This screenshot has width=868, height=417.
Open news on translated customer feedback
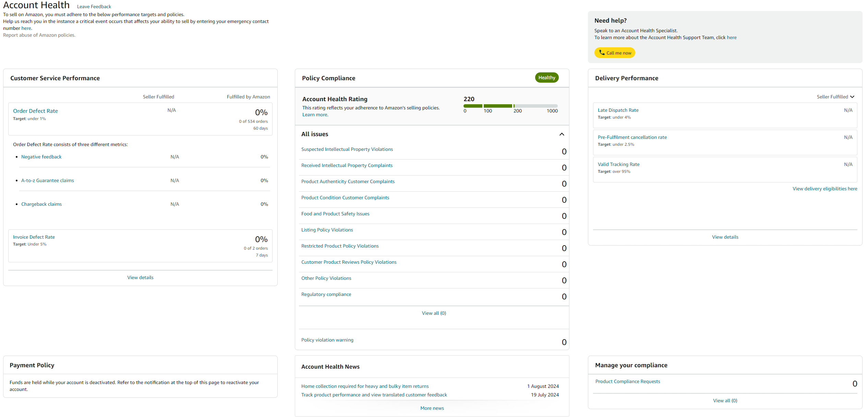[x=374, y=395]
